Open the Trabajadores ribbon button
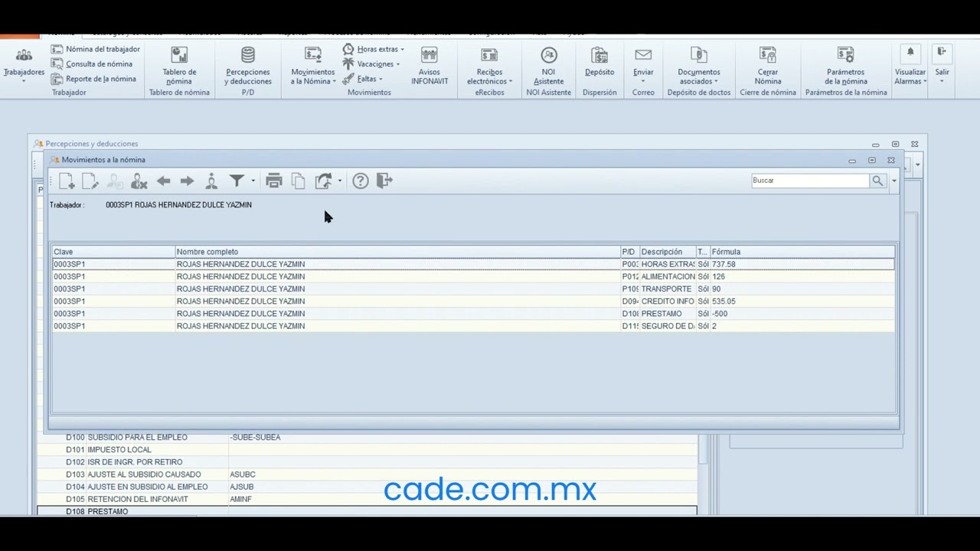Screen dimensions: 980x551 [24, 65]
